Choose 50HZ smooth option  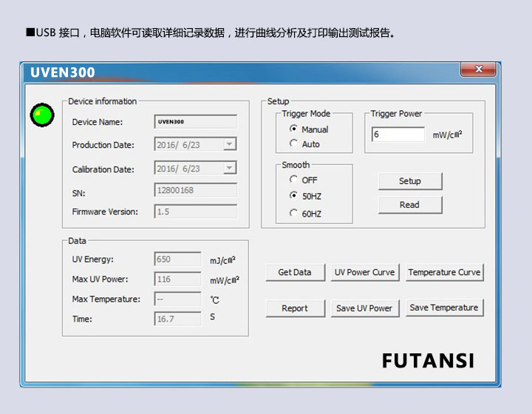294,197
